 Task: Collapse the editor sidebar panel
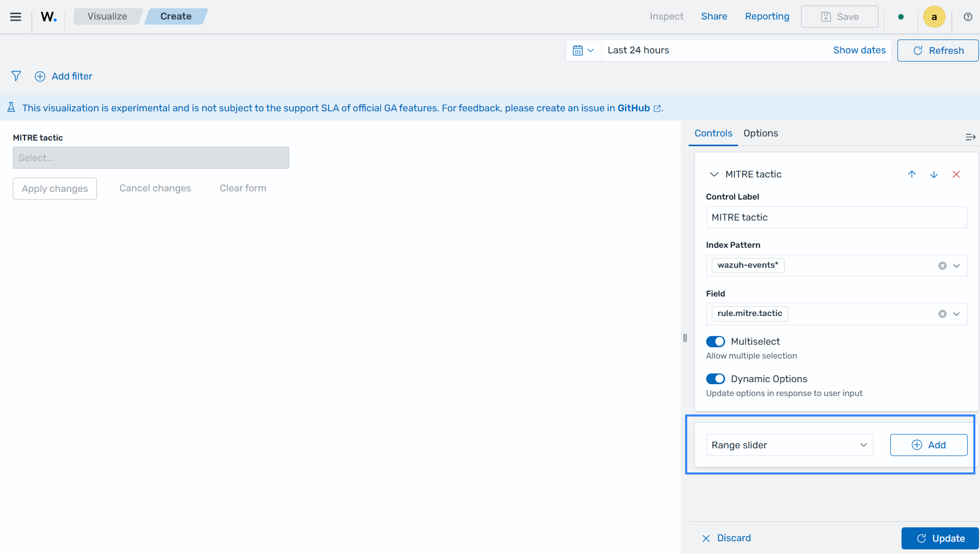(x=970, y=137)
